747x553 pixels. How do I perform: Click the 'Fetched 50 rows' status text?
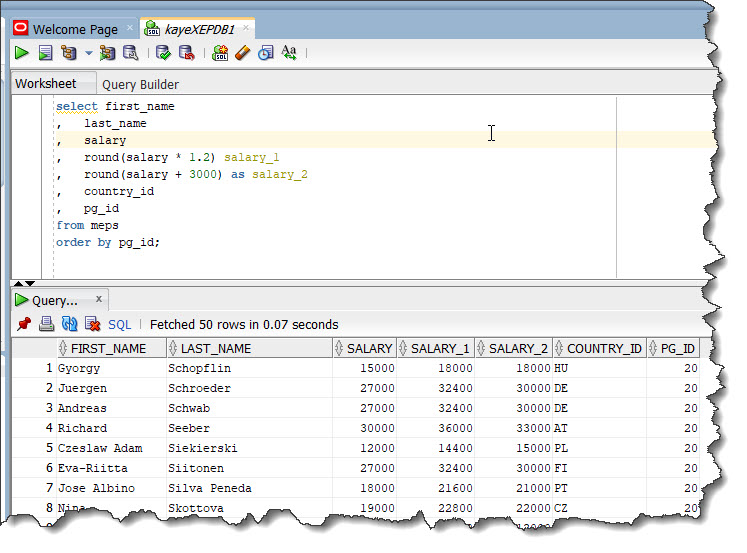click(x=244, y=325)
